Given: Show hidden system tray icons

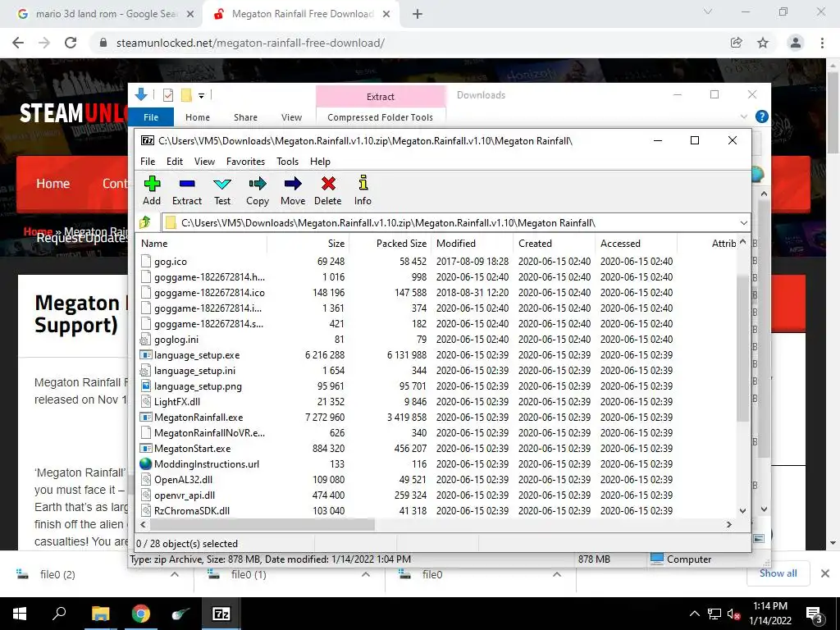Looking at the screenshot, I should [x=694, y=614].
